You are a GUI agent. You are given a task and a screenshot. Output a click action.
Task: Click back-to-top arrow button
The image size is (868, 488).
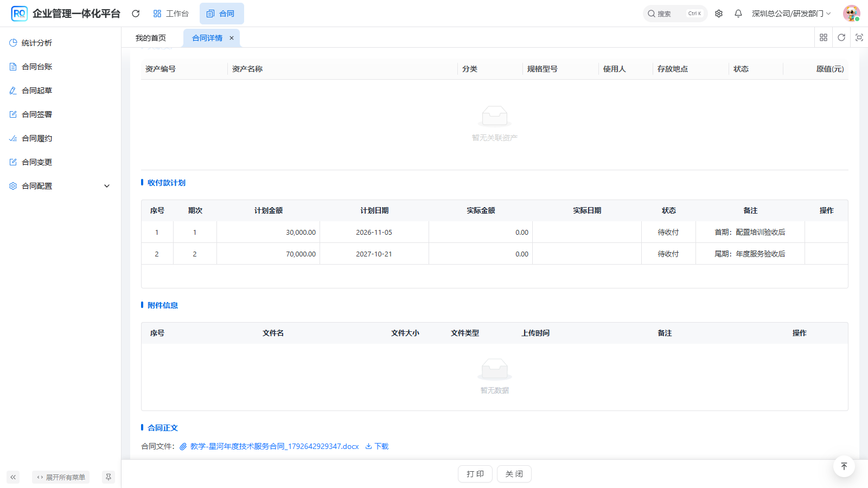coord(844,466)
